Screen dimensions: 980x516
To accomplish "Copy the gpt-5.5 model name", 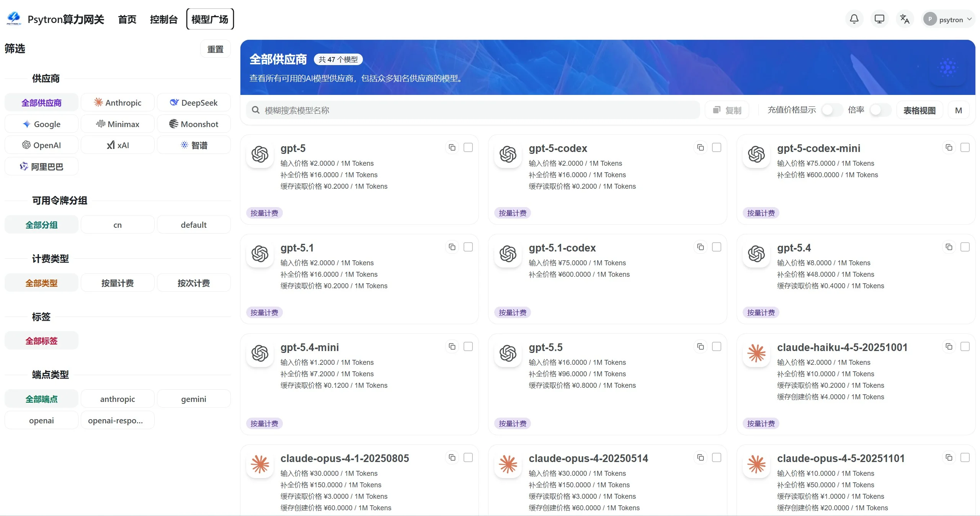I will pos(701,346).
